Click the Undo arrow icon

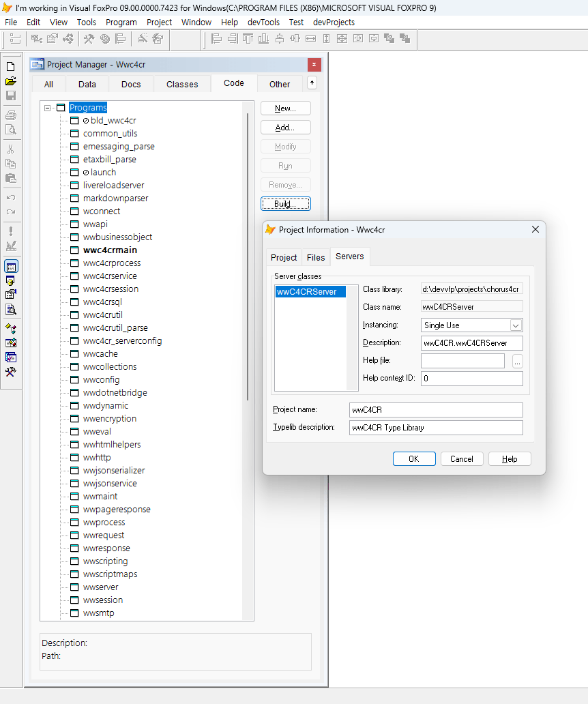click(11, 198)
